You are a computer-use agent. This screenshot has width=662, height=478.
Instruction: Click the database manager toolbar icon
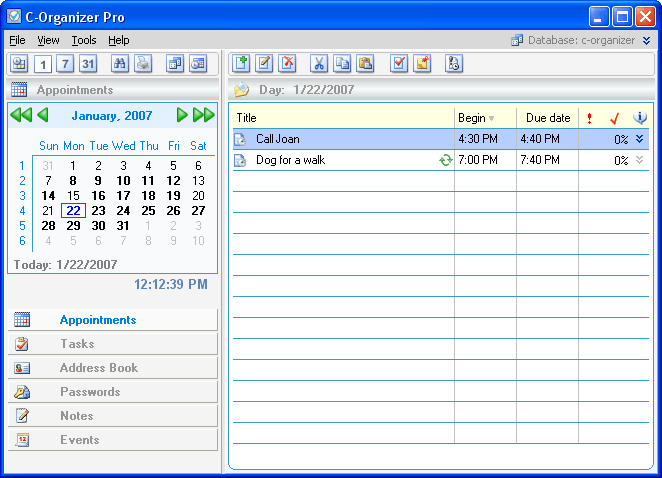point(175,64)
